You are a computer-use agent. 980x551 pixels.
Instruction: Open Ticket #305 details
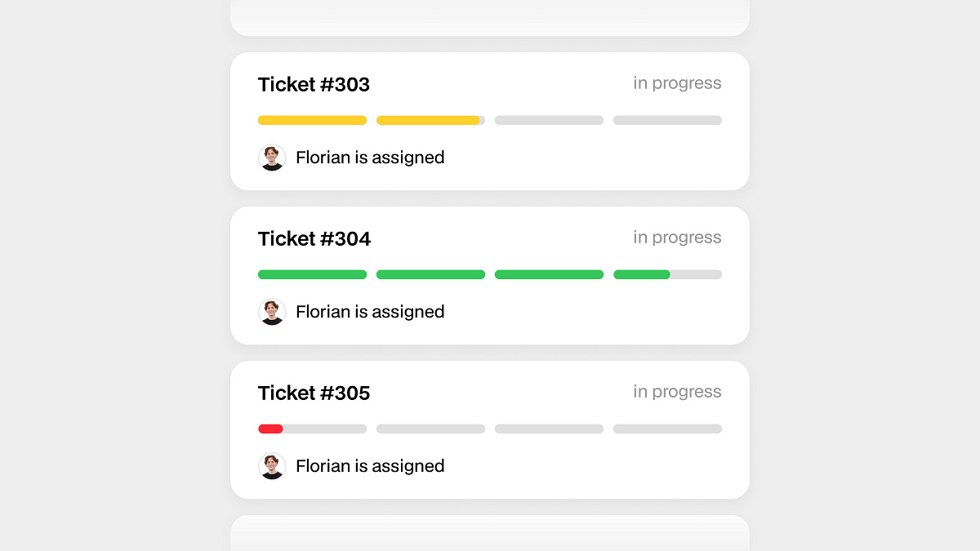(314, 393)
